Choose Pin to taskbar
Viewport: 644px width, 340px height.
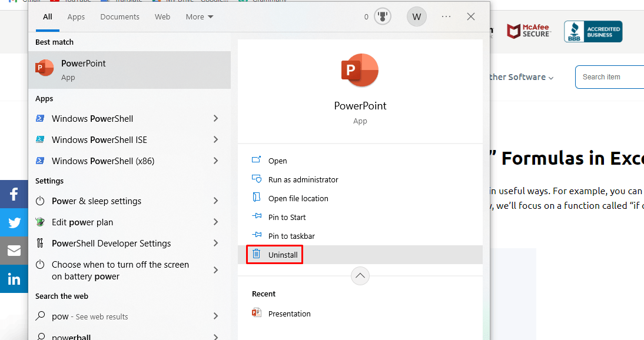pyautogui.click(x=291, y=236)
